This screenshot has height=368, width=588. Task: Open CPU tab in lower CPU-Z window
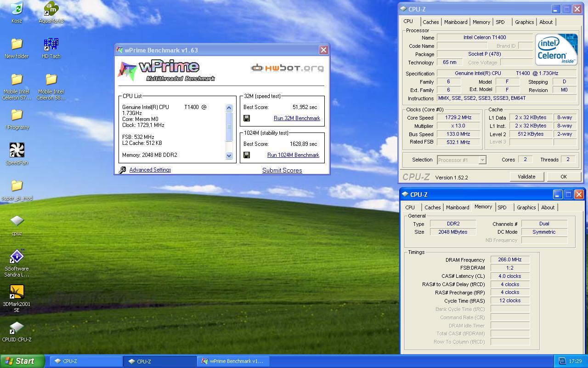[410, 207]
